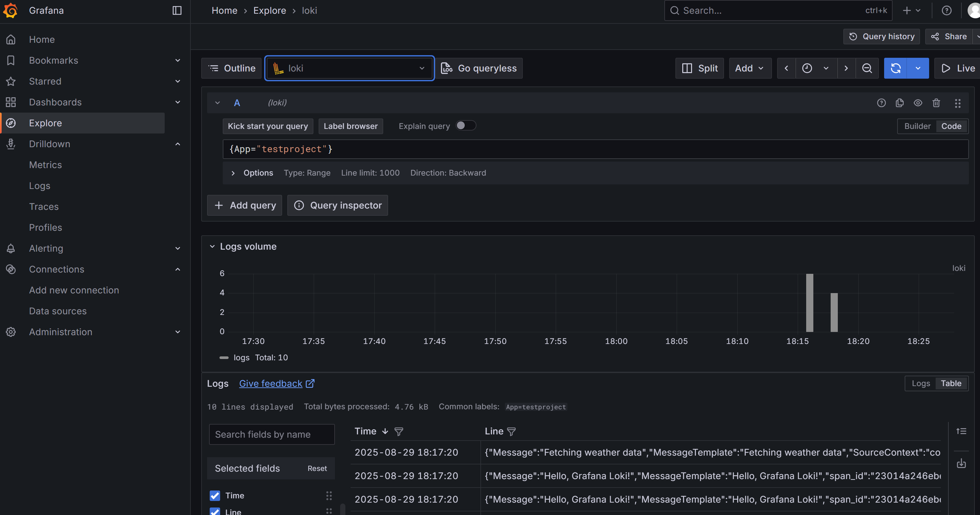Click the zoom out time range icon

(867, 68)
